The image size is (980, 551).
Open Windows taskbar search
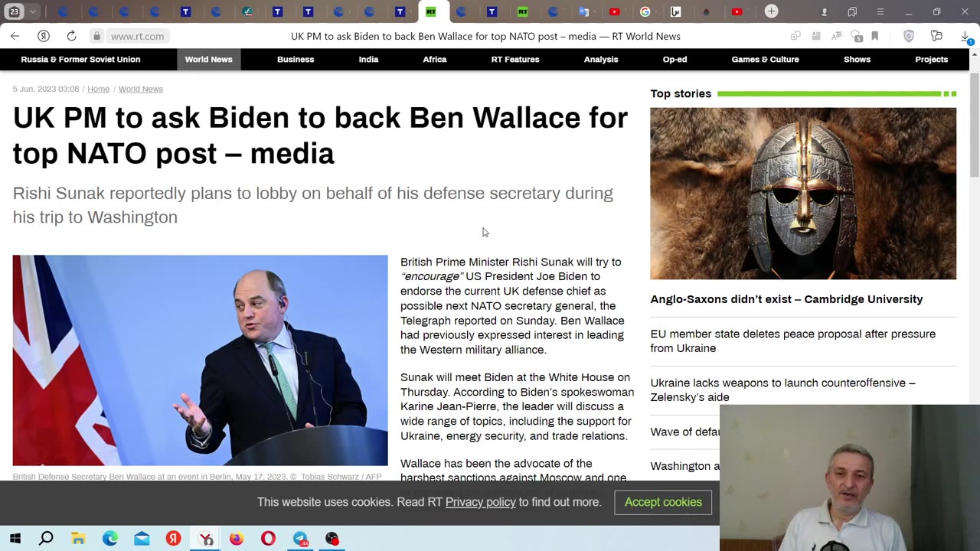click(x=46, y=539)
